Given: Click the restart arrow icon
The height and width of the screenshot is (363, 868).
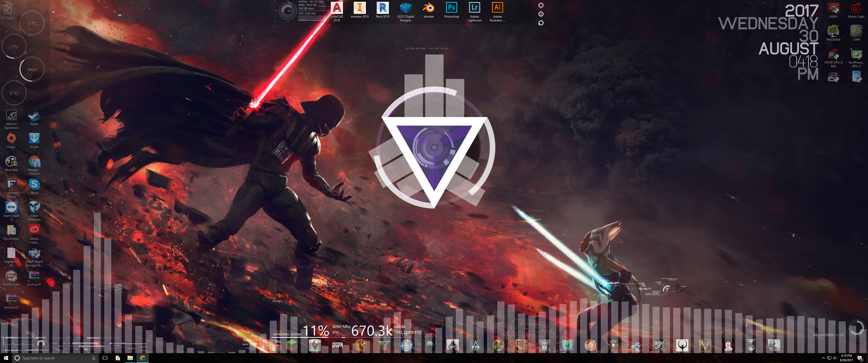Looking at the screenshot, I should [541, 23].
